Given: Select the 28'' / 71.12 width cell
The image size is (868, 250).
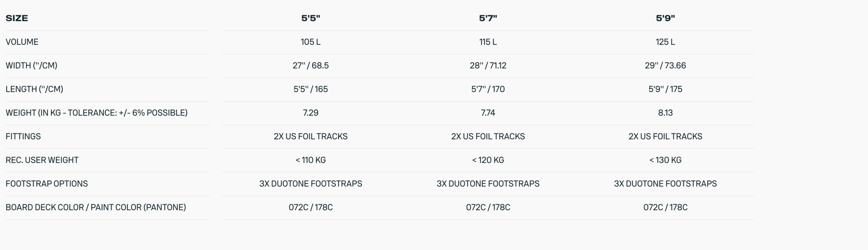Looking at the screenshot, I should click(488, 66).
